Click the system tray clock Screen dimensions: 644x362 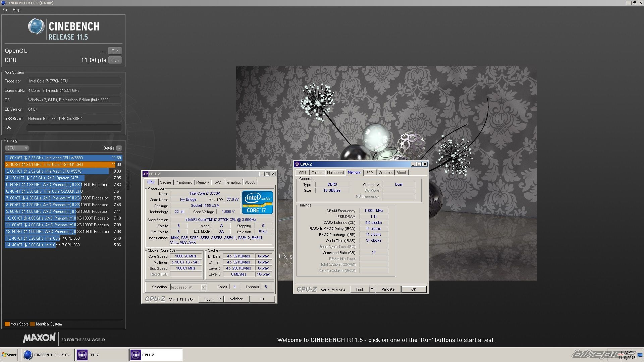[x=627, y=355]
